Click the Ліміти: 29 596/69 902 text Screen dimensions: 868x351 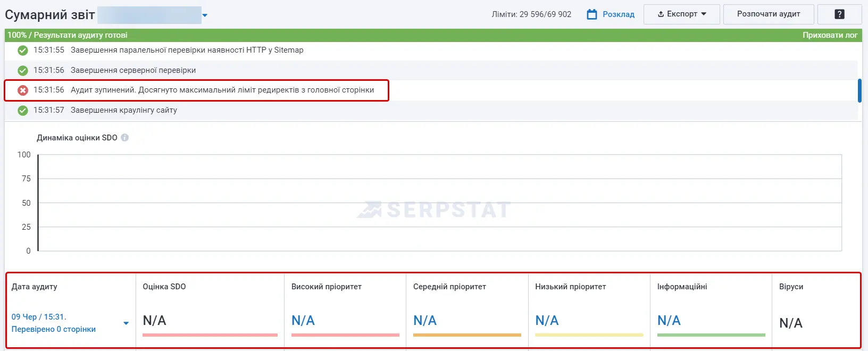(531, 14)
